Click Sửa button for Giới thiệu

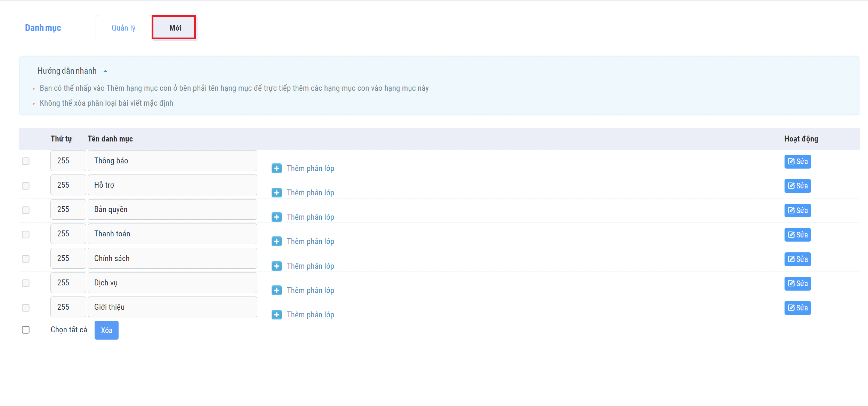click(797, 308)
